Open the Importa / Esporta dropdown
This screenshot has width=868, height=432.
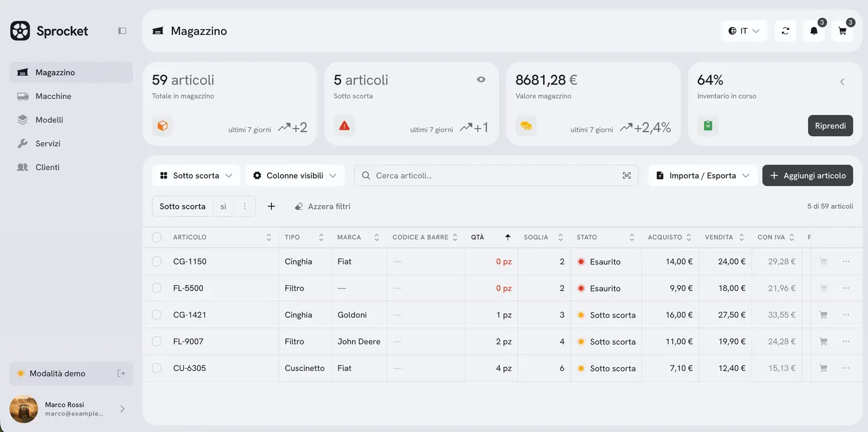pyautogui.click(x=702, y=176)
